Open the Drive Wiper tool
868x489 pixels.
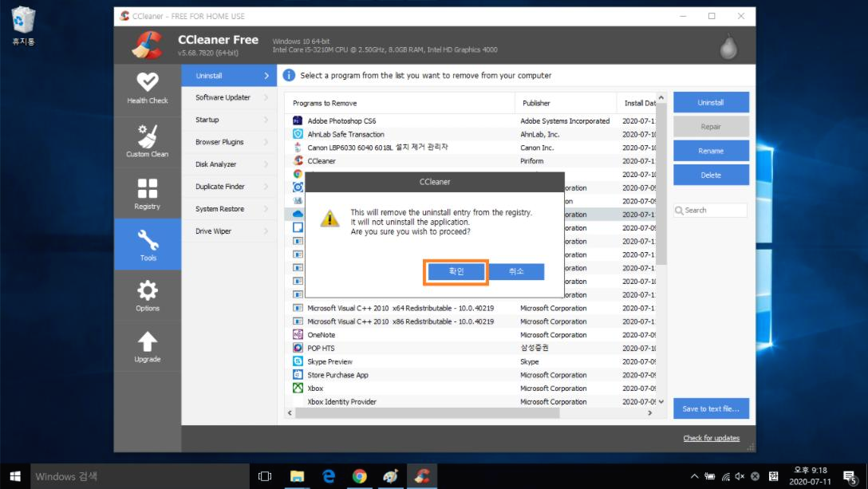[x=229, y=231]
